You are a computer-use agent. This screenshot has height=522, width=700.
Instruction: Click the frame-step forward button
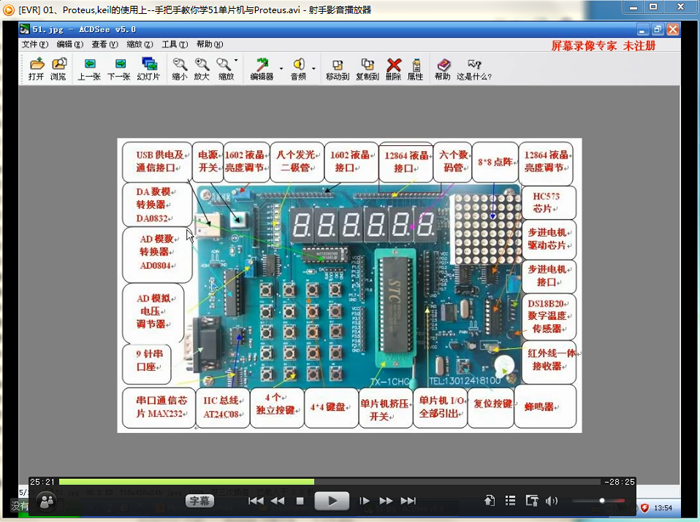pyautogui.click(x=364, y=501)
